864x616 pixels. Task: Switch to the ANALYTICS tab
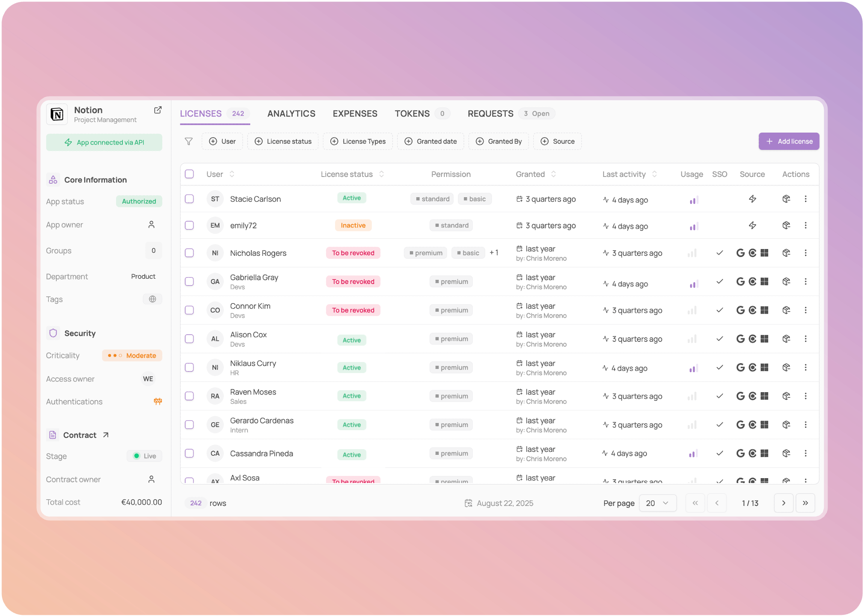(x=291, y=114)
